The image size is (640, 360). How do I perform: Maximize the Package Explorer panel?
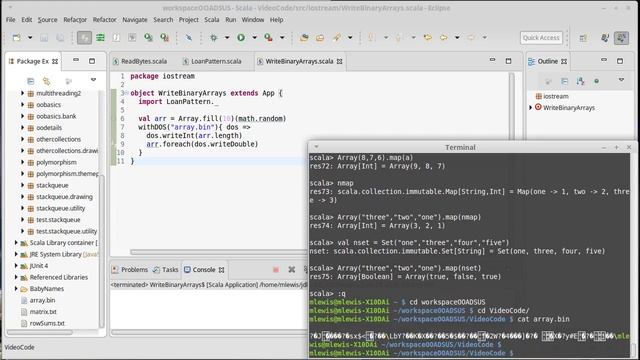92,61
